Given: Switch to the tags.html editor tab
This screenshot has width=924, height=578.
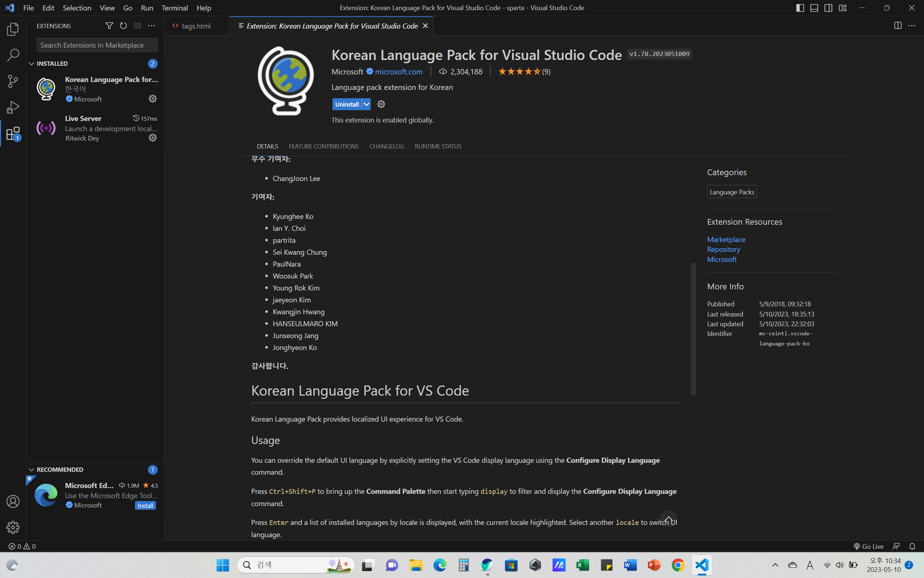Looking at the screenshot, I should tap(196, 26).
